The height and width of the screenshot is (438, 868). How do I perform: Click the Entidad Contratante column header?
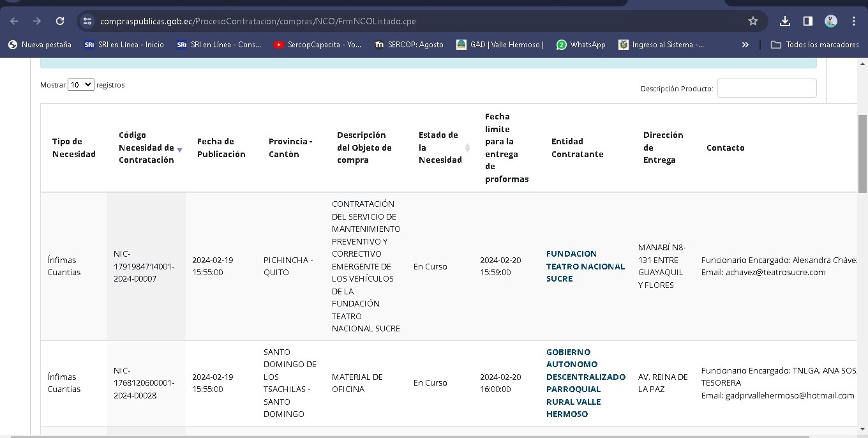[577, 147]
